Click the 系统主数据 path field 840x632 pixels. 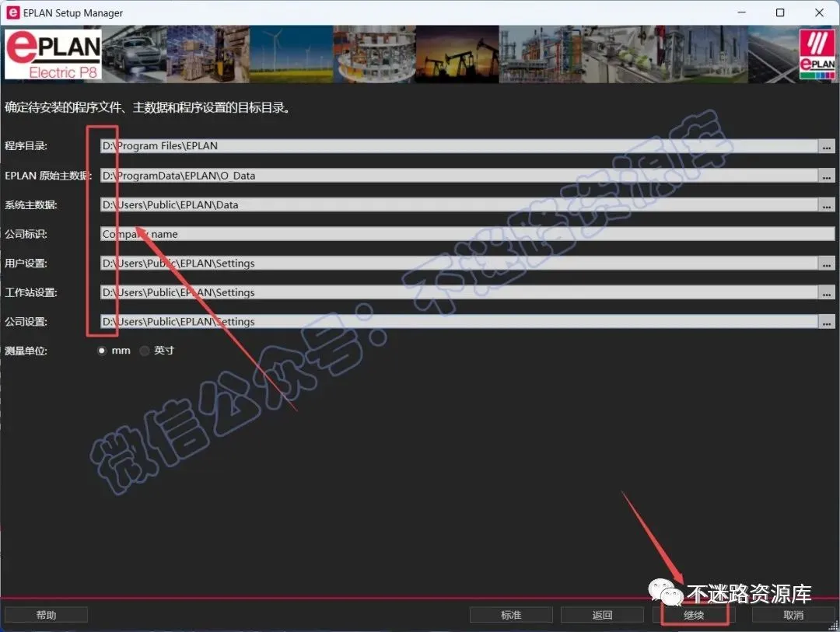[459, 204]
